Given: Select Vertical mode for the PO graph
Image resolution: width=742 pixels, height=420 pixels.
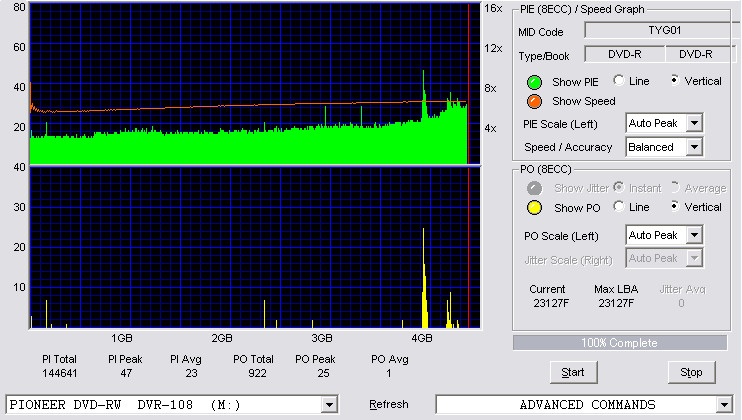Looking at the screenshot, I should pos(675,206).
